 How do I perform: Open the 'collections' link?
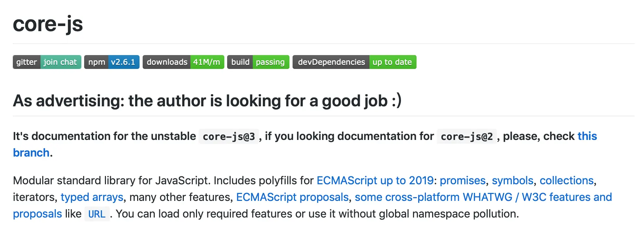click(x=566, y=180)
